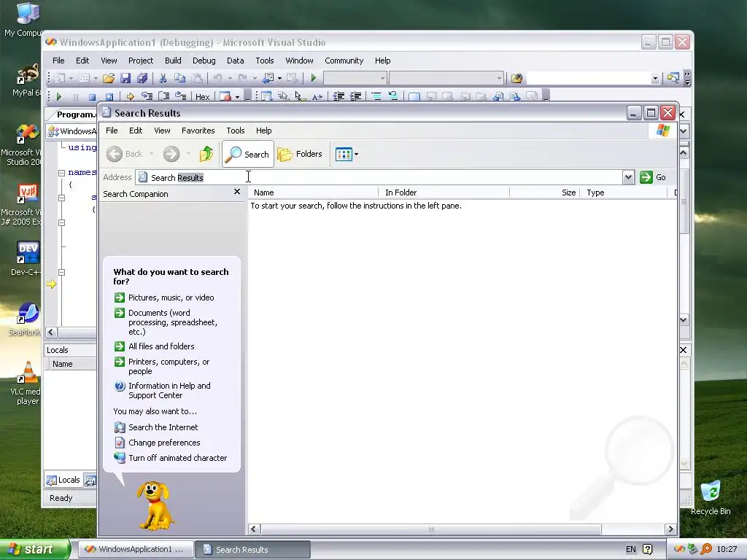Click Stop Debugging square icon
The width and height of the screenshot is (747, 560).
tap(92, 97)
